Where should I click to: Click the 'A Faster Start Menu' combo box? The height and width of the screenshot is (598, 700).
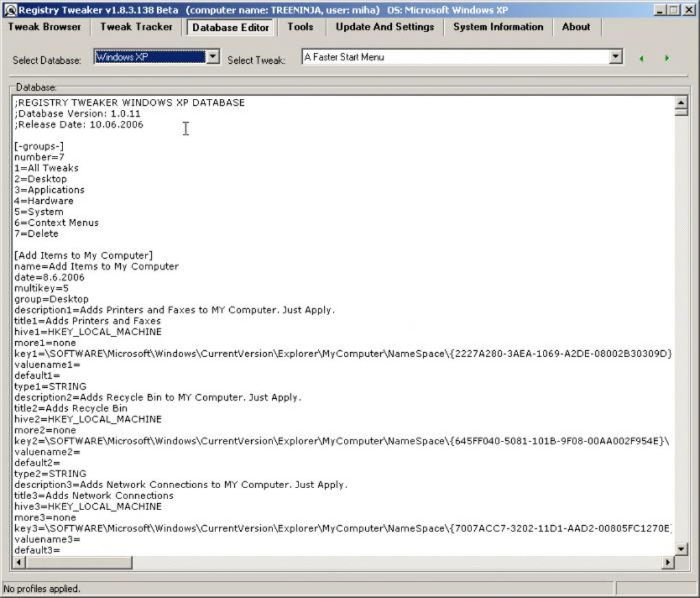pos(462,57)
